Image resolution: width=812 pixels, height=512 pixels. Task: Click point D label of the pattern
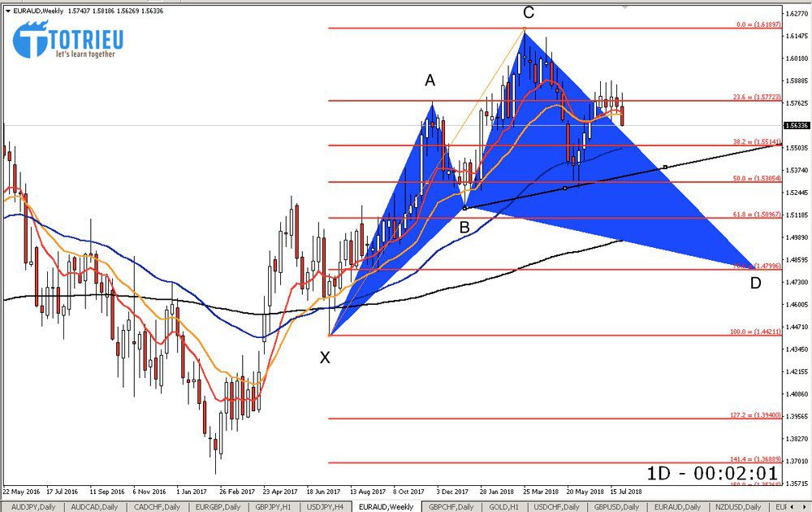755,283
